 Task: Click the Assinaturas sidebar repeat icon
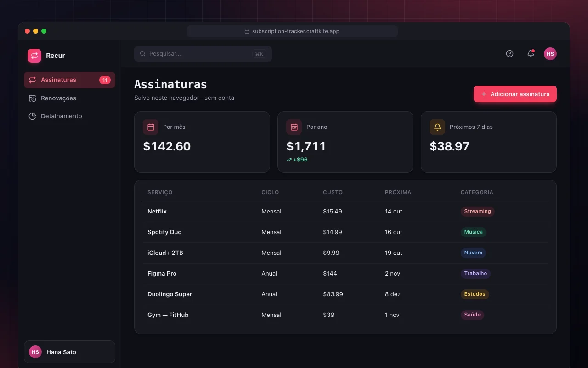coord(32,80)
